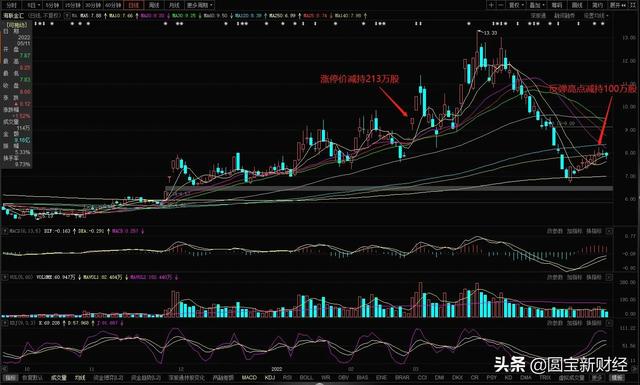Select the RSI indicator tab

coord(287,378)
